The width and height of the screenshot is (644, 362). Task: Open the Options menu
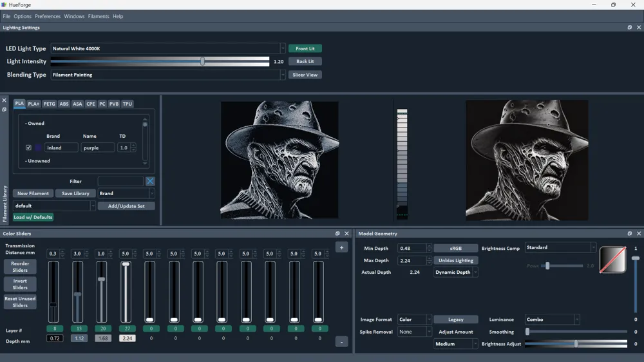pyautogui.click(x=22, y=17)
